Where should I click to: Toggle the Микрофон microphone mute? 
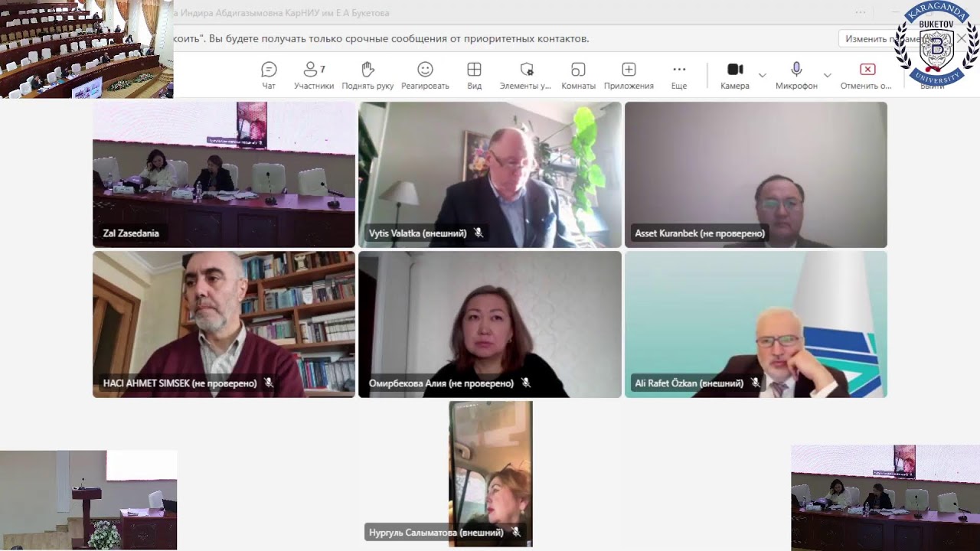pos(796,75)
